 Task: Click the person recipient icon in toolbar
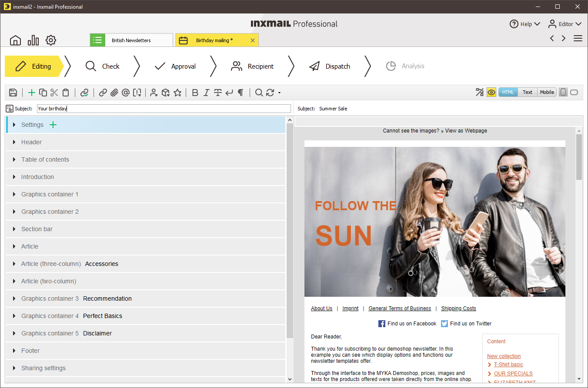154,93
